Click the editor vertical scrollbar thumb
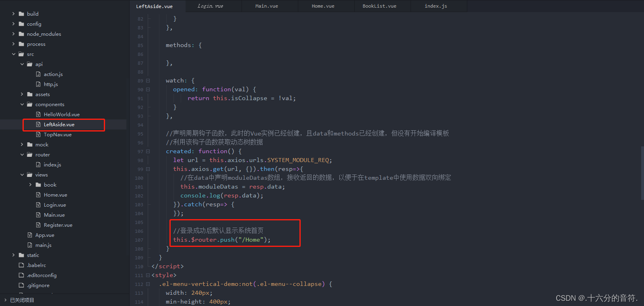This screenshot has width=644, height=306. point(642,173)
